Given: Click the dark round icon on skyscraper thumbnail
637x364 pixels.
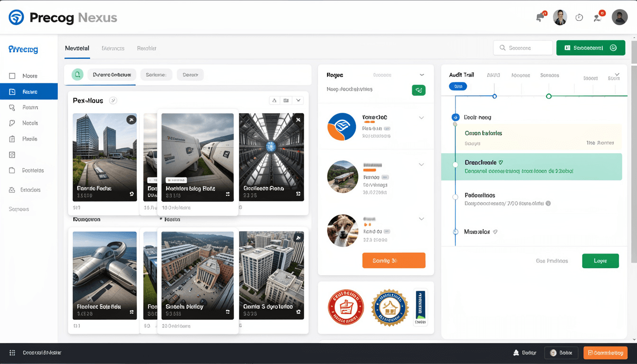Looking at the screenshot, I should point(131,120).
